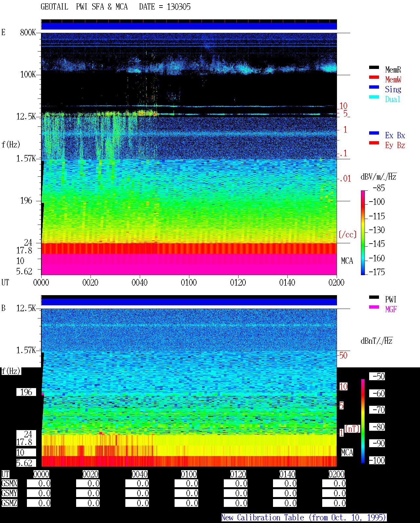
Task: Click the 'DATE = 130305' header text
Action: (x=165, y=7)
